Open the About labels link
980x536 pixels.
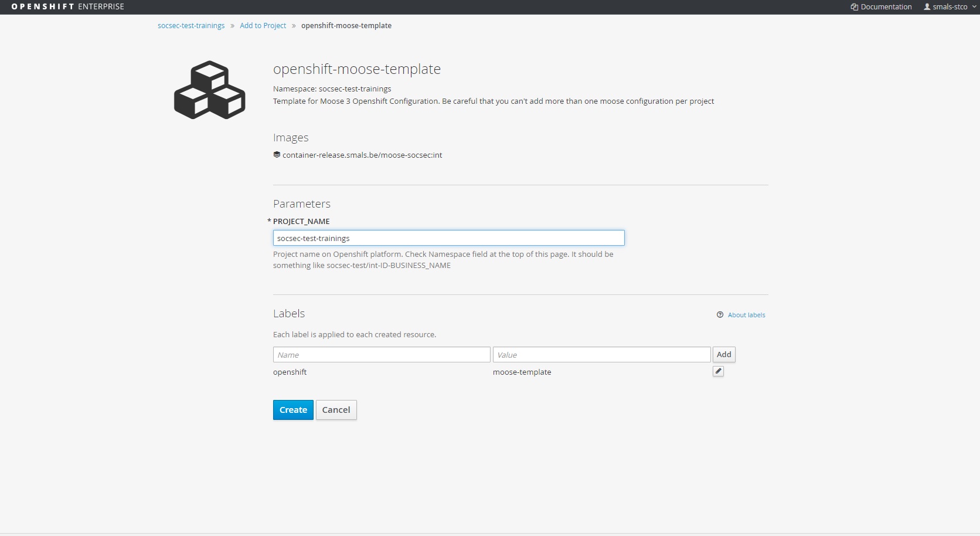click(746, 315)
